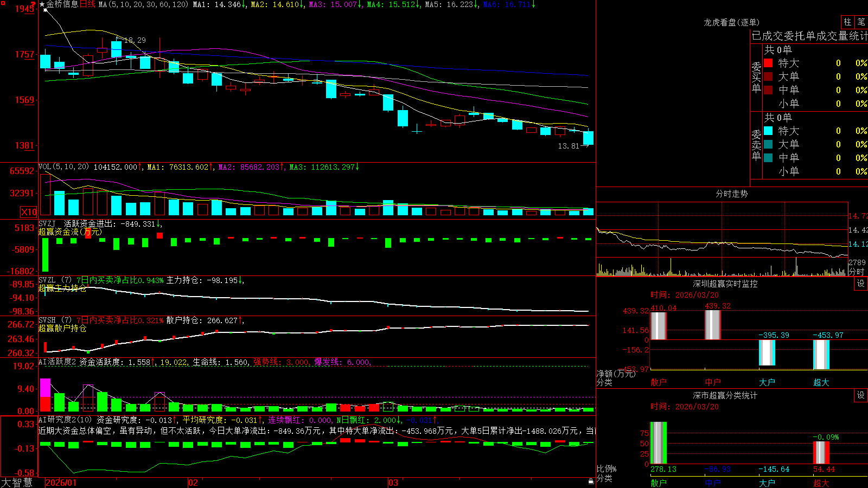Open 设 settings for 深市超赢分类统计
The width and height of the screenshot is (868, 488).
point(860,395)
